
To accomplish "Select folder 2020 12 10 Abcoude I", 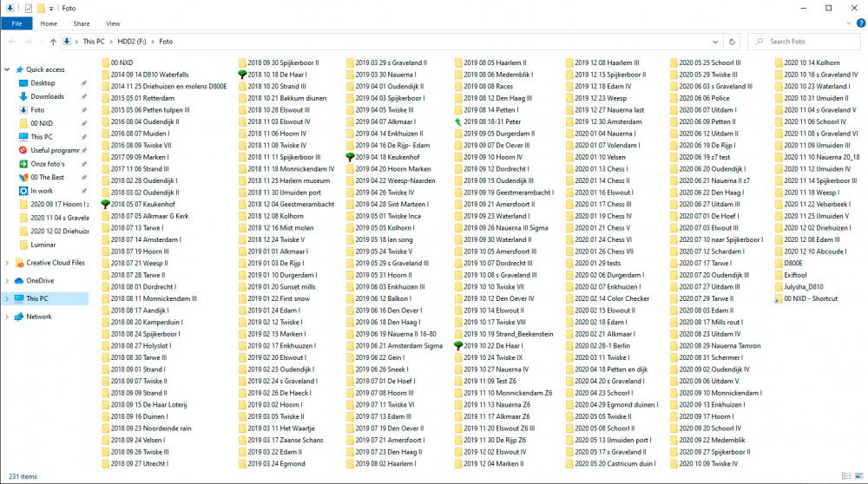I will [815, 252].
